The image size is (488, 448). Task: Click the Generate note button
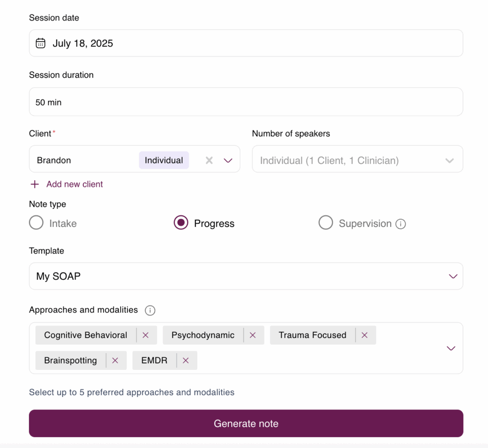[x=246, y=423]
